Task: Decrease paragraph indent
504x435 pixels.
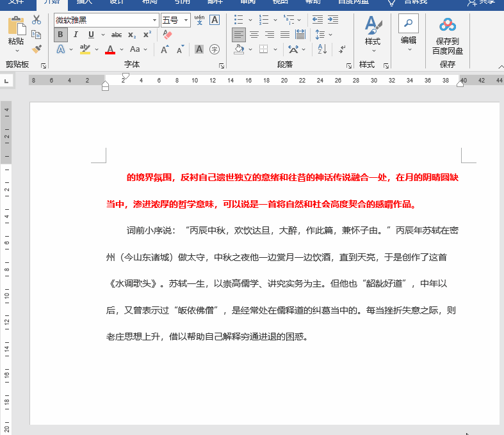Action: (x=318, y=20)
